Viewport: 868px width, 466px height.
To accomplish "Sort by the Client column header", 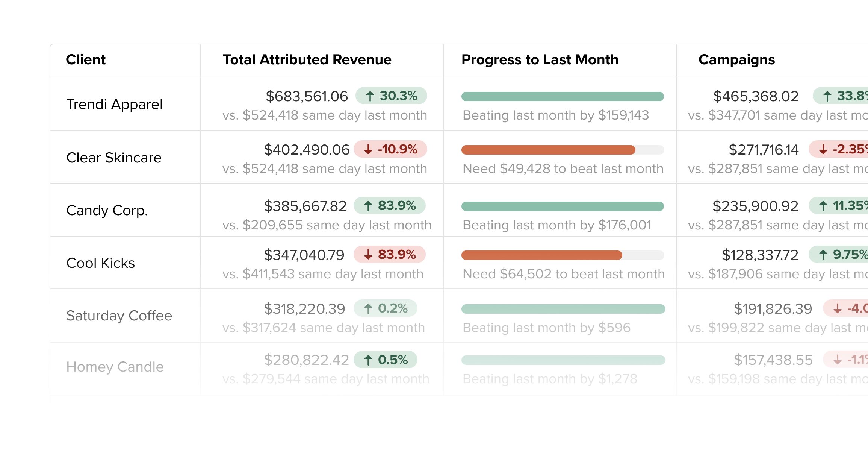I will coord(86,60).
